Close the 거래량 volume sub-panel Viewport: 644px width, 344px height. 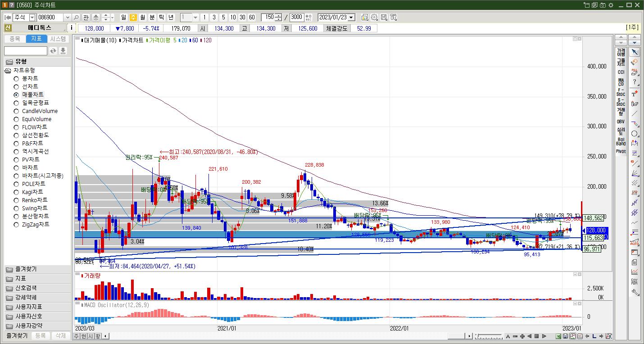(580, 274)
